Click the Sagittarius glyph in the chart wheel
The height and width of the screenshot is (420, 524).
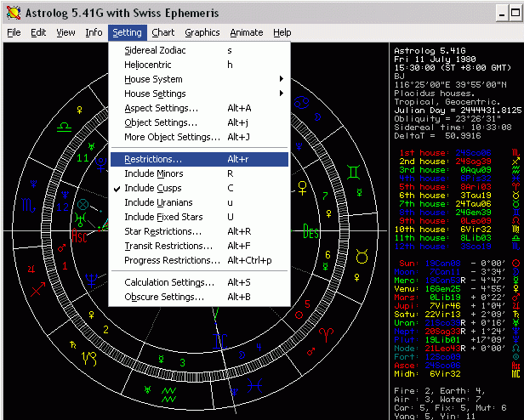37,289
